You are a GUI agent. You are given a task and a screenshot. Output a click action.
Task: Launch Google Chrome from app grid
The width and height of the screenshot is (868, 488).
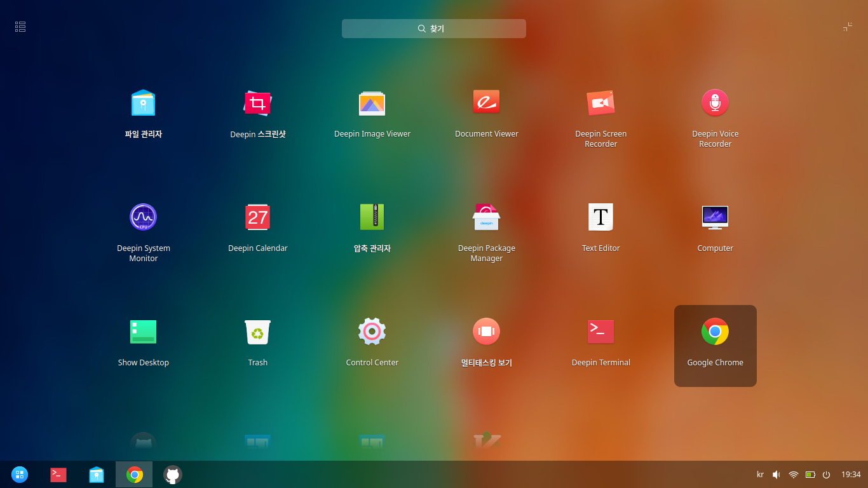(715, 332)
